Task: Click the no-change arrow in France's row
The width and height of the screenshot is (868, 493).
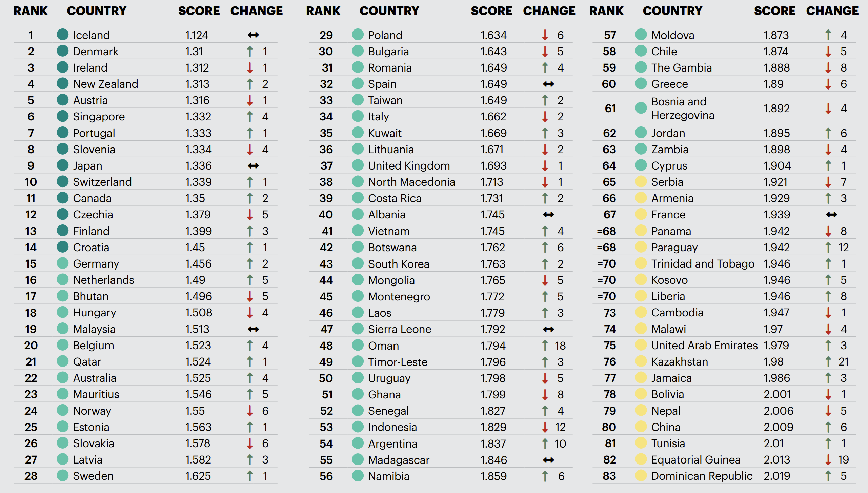Action: point(832,215)
